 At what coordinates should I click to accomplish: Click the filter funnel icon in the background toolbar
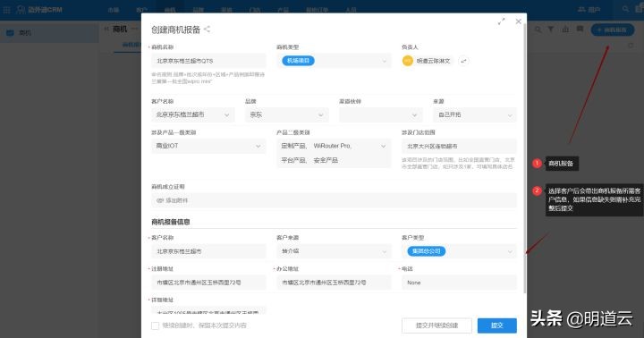pos(551,30)
